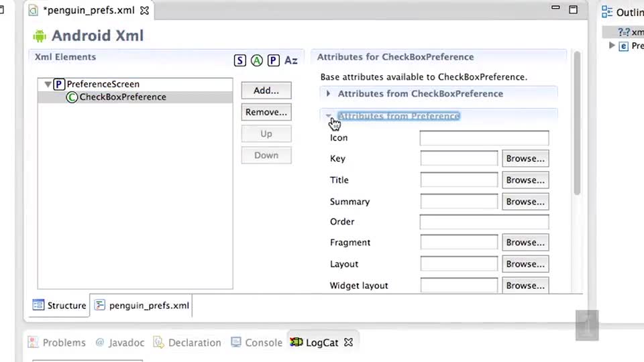This screenshot has height=362, width=644.
Task: Switch to the penguin_prefs.xml source tab
Action: point(142,306)
